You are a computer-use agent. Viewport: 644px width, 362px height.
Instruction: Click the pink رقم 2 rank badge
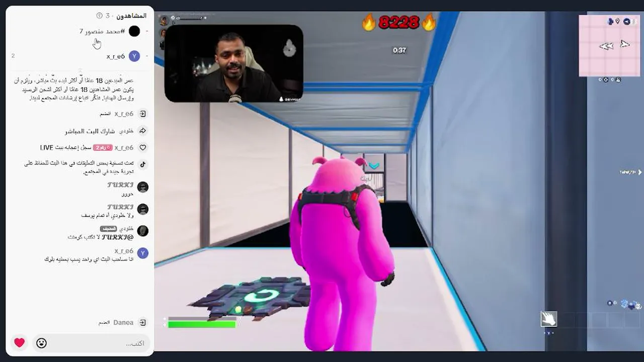pos(103,148)
